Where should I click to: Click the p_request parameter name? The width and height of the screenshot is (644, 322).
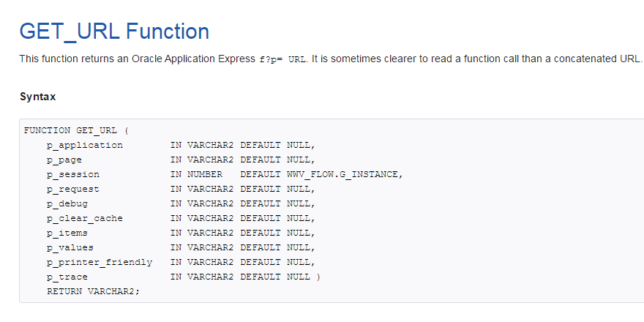(x=73, y=189)
